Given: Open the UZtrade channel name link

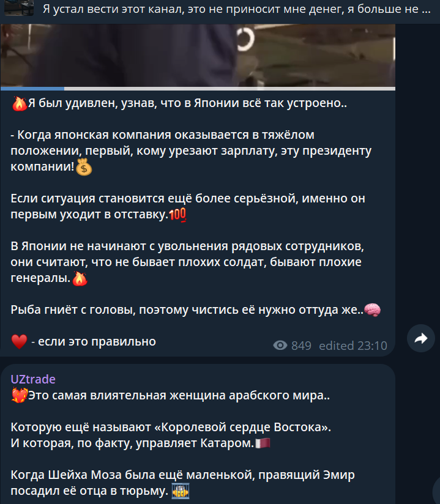Looking at the screenshot, I should pyautogui.click(x=33, y=379).
